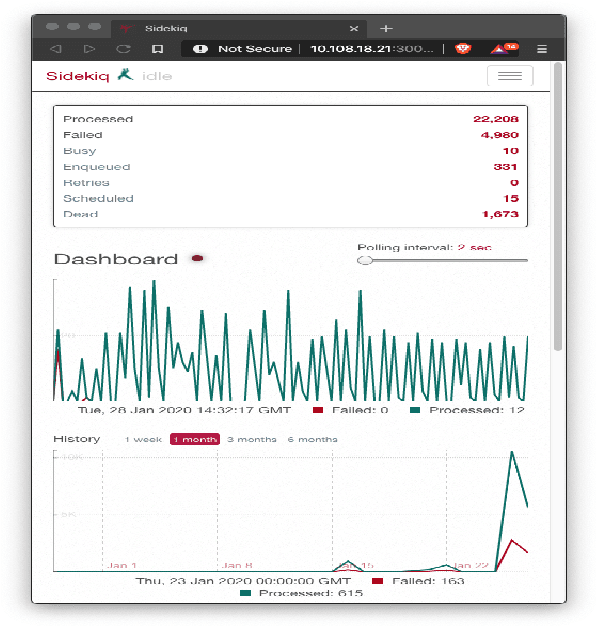This screenshot has height=626, width=596.
Task: Click the Jan 8 marker on history chart
Action: (x=237, y=565)
